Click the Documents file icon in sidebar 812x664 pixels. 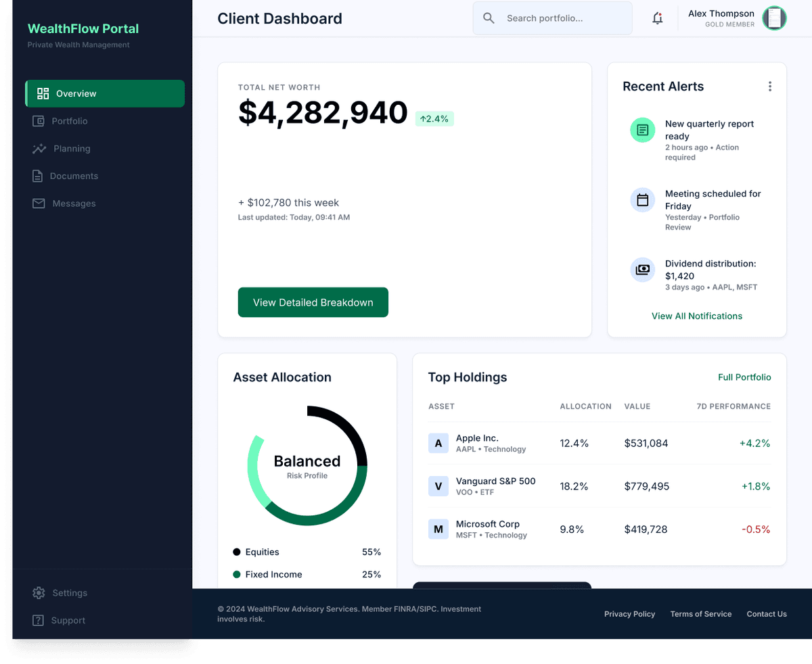point(38,176)
